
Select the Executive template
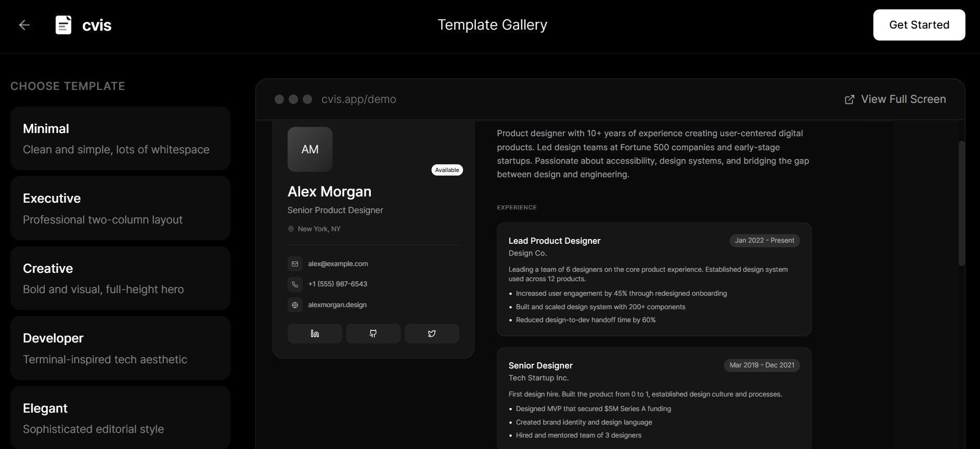(x=120, y=208)
